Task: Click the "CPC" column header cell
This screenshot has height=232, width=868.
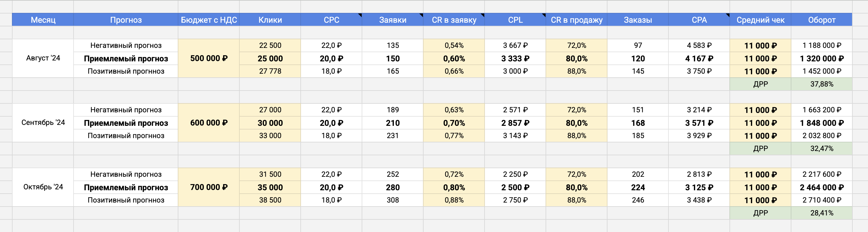Action: click(331, 20)
